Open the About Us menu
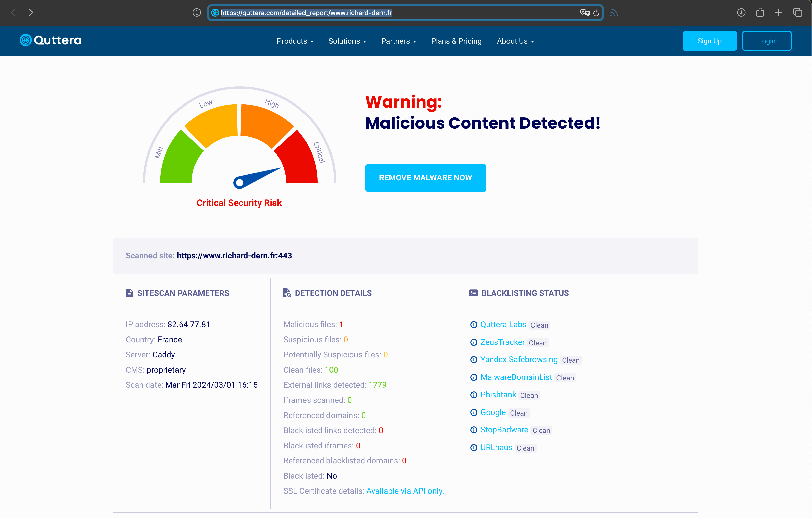The image size is (812, 518). [x=515, y=41]
